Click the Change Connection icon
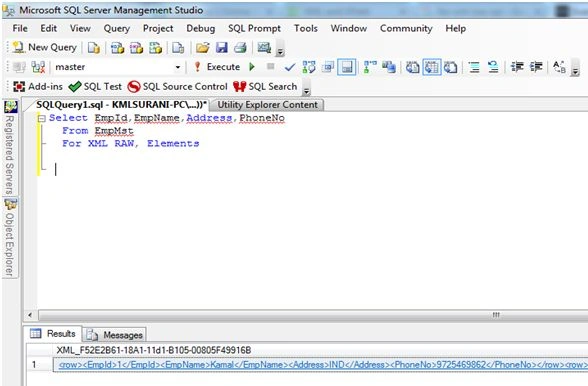588x386 pixels. 38,67
